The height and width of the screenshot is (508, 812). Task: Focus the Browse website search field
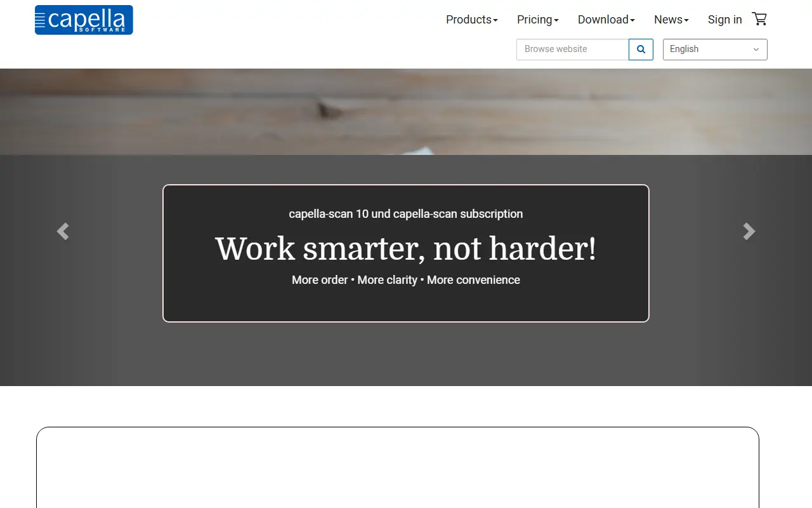point(573,50)
